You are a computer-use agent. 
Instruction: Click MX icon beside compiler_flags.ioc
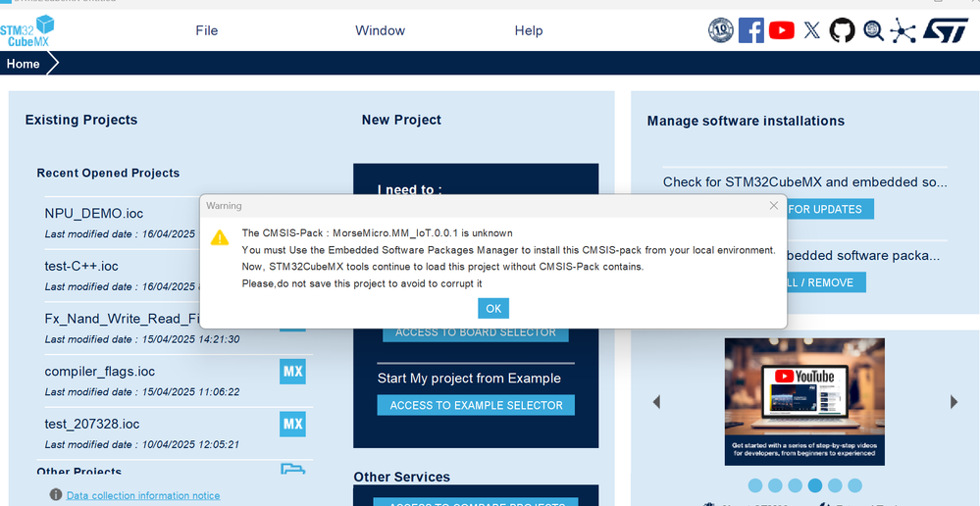(292, 372)
